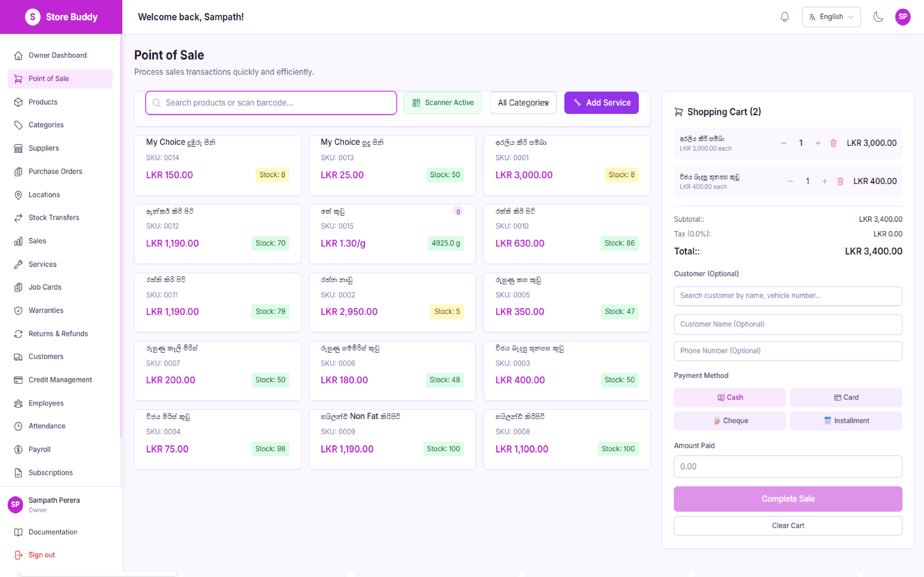Open customer search combo box
This screenshot has height=577, width=924.
787,296
